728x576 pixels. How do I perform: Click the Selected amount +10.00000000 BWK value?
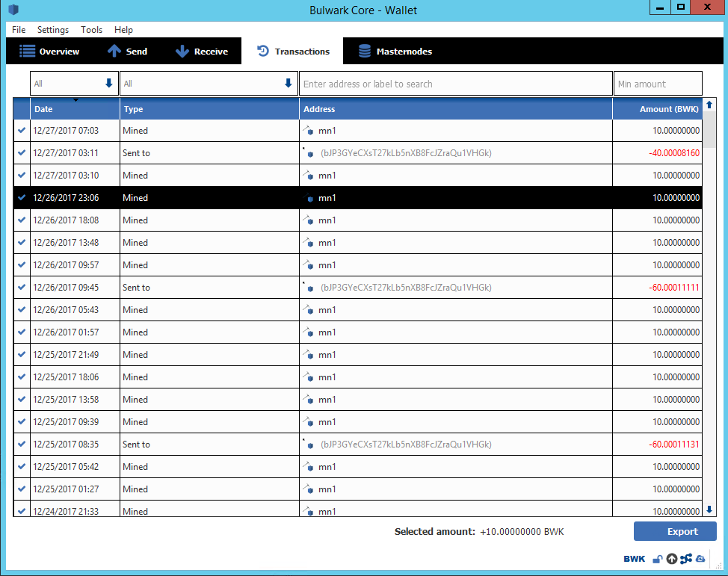coord(522,531)
